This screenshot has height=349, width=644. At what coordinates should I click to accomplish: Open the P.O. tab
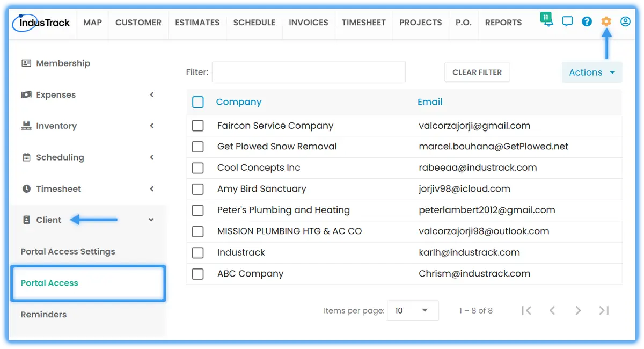click(464, 23)
